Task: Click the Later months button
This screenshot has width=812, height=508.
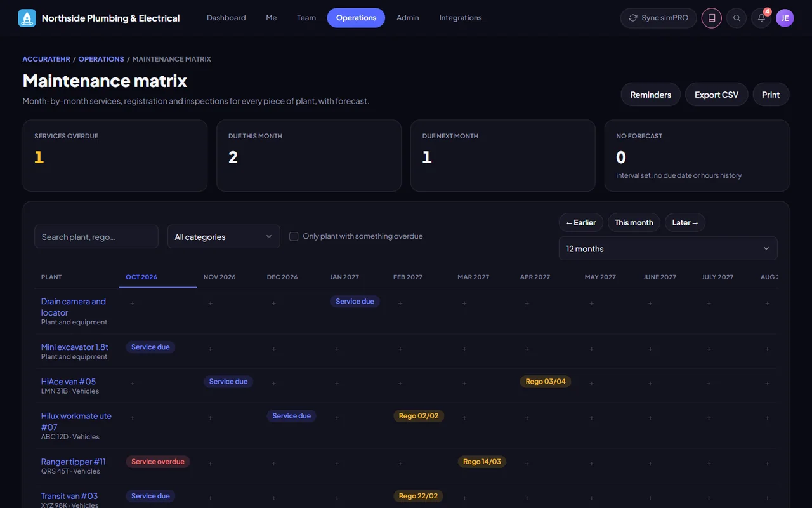Action: 685,222
